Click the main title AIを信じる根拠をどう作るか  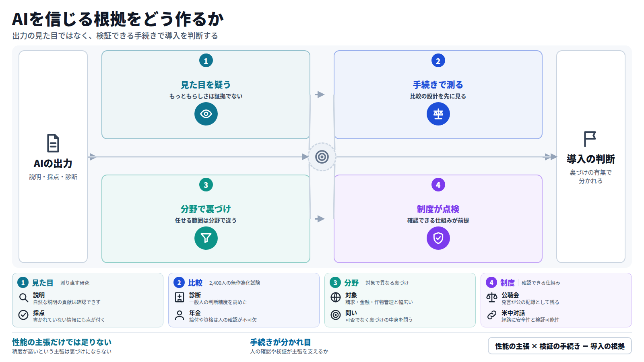pyautogui.click(x=118, y=19)
